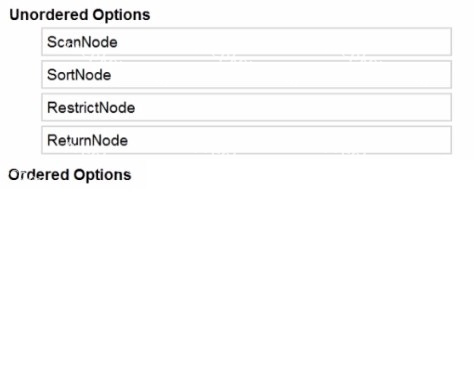This screenshot has width=474, height=386.
Task: Activate the item below SortNode
Action: tap(247, 107)
